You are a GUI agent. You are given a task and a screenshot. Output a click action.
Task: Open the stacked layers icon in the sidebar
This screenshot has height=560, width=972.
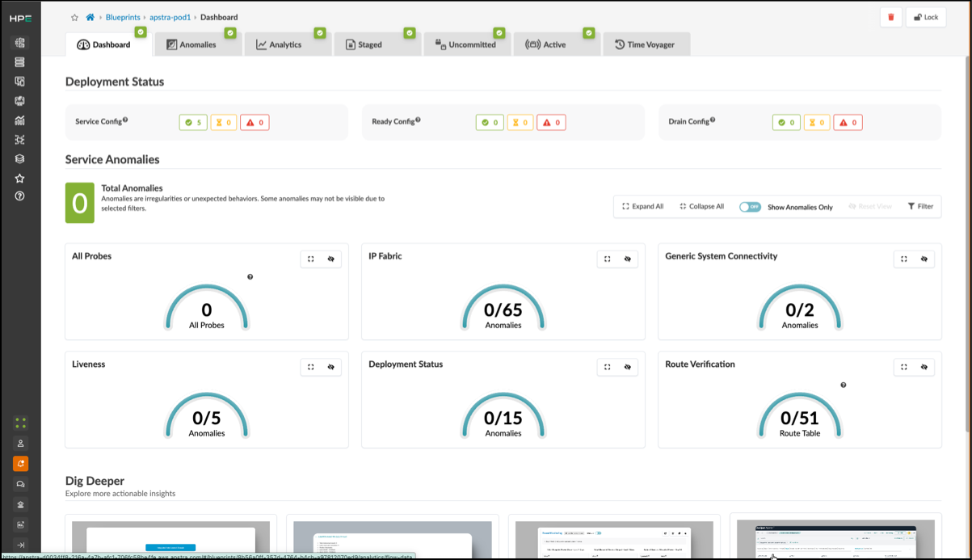coord(20,159)
